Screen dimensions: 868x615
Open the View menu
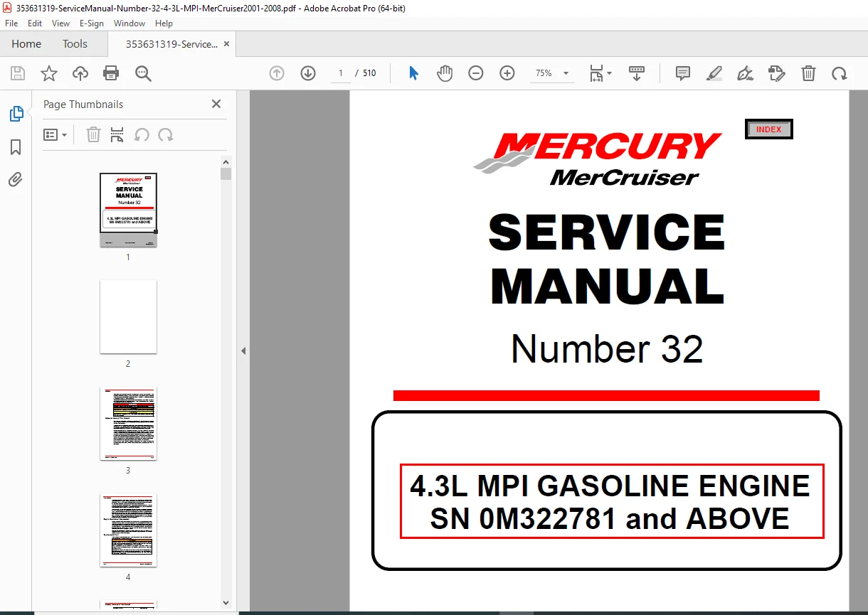click(61, 23)
